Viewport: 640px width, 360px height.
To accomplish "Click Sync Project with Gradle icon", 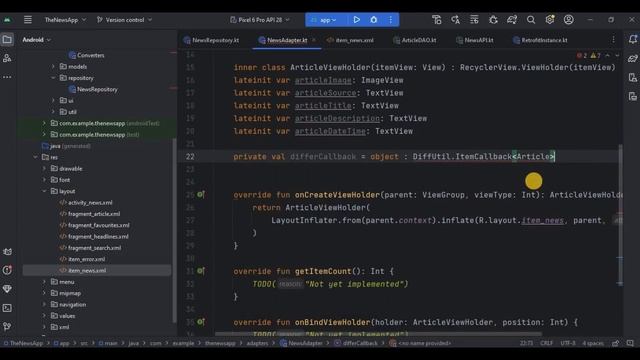I will point(512,20).
